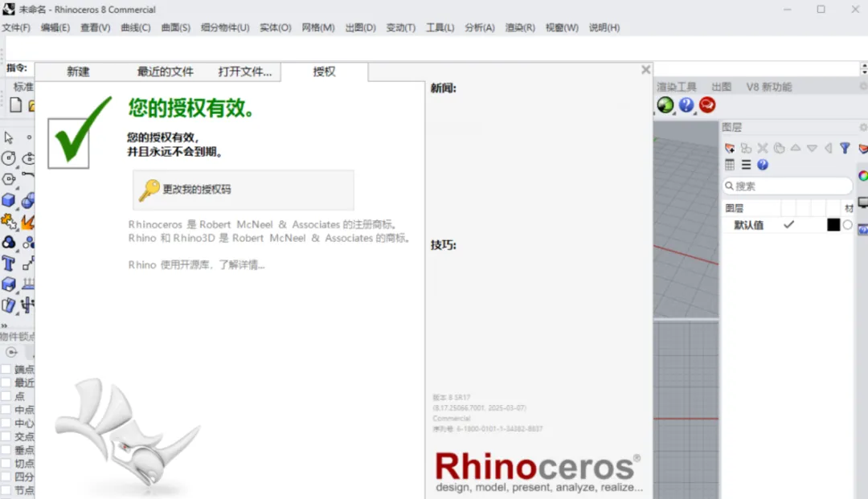Move layer down with down triangle
This screenshot has width=868, height=499.
click(812, 148)
